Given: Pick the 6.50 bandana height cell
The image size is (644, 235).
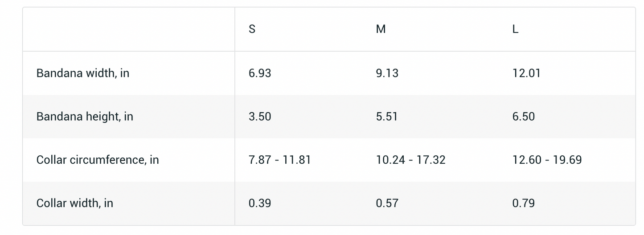Looking at the screenshot, I should (x=524, y=117).
